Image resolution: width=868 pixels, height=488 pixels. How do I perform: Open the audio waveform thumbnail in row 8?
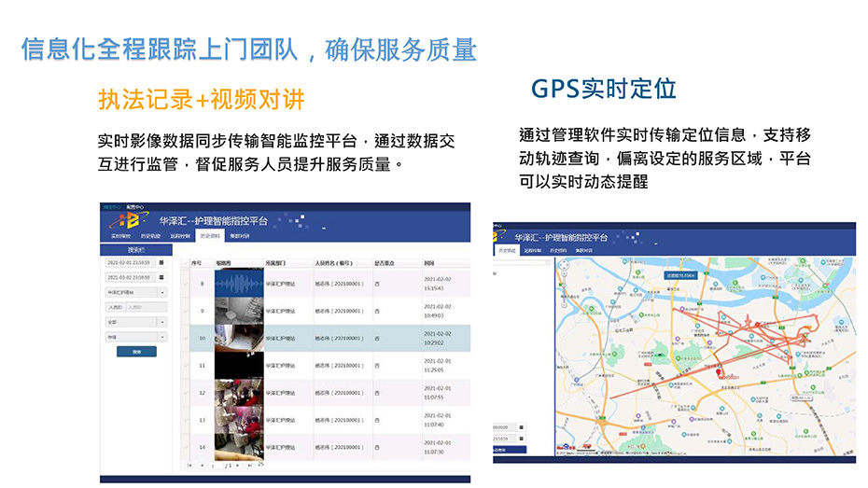(239, 283)
